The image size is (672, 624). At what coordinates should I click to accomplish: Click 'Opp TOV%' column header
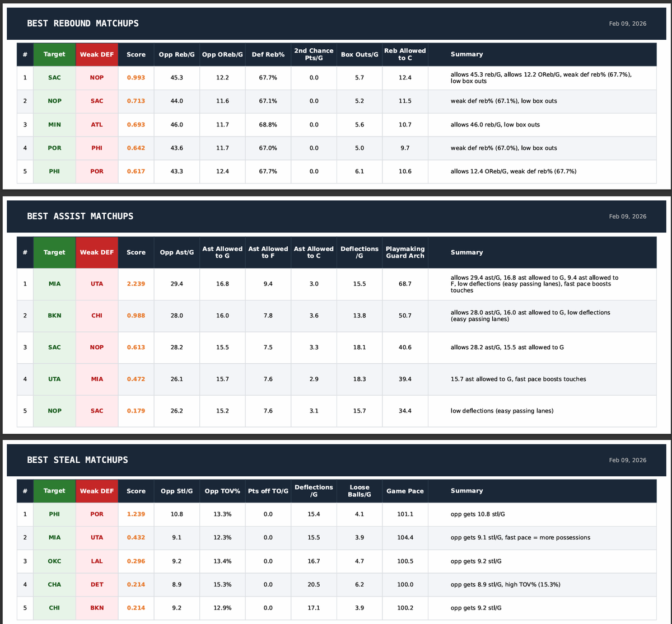[x=222, y=491]
